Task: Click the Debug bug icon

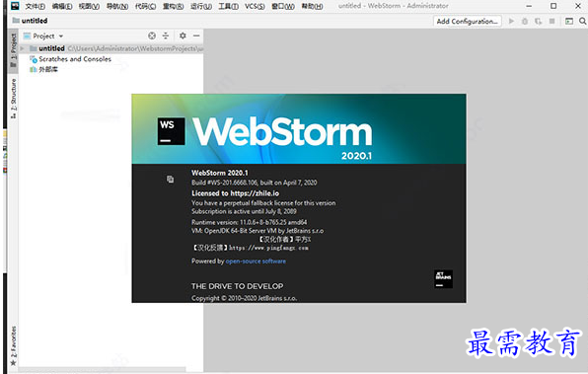Action: pyautogui.click(x=525, y=21)
